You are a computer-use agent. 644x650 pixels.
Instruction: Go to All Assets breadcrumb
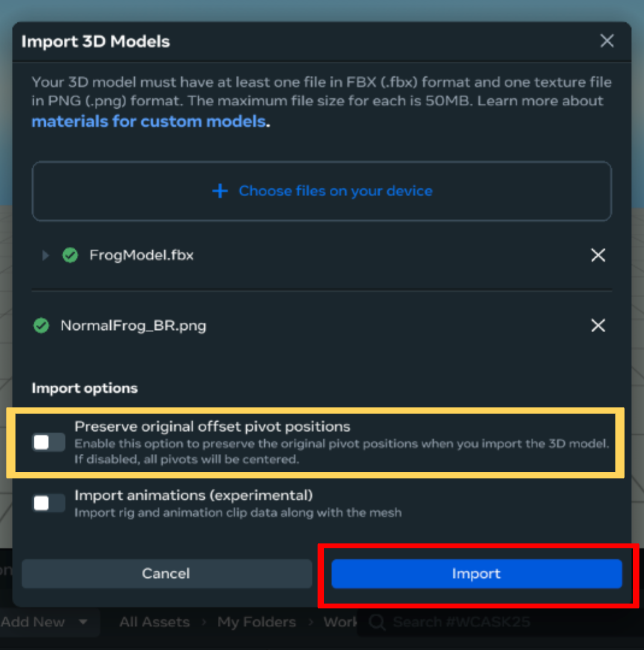(154, 622)
